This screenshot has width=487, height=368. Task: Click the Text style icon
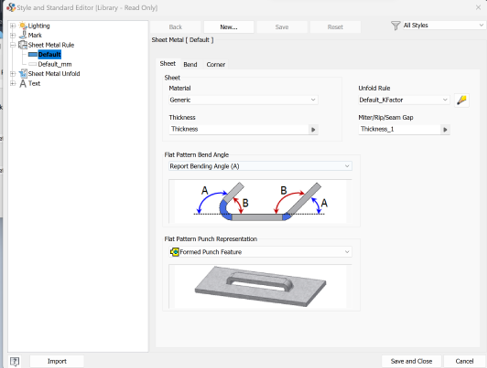(x=23, y=83)
